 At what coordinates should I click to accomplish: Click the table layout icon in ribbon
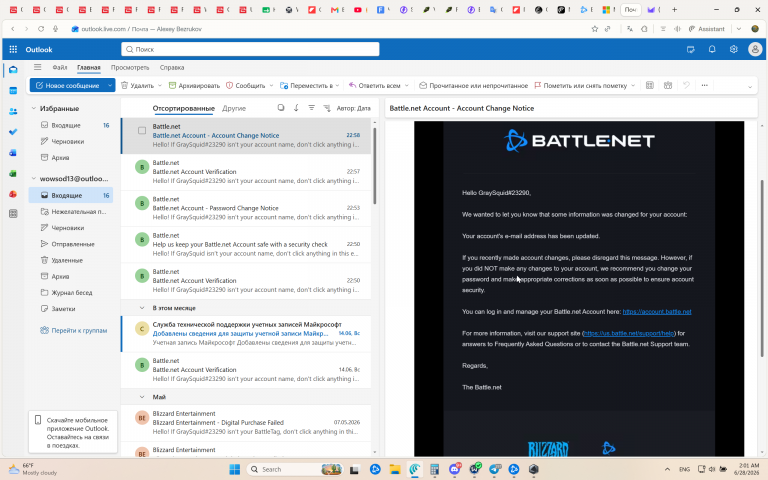649,85
